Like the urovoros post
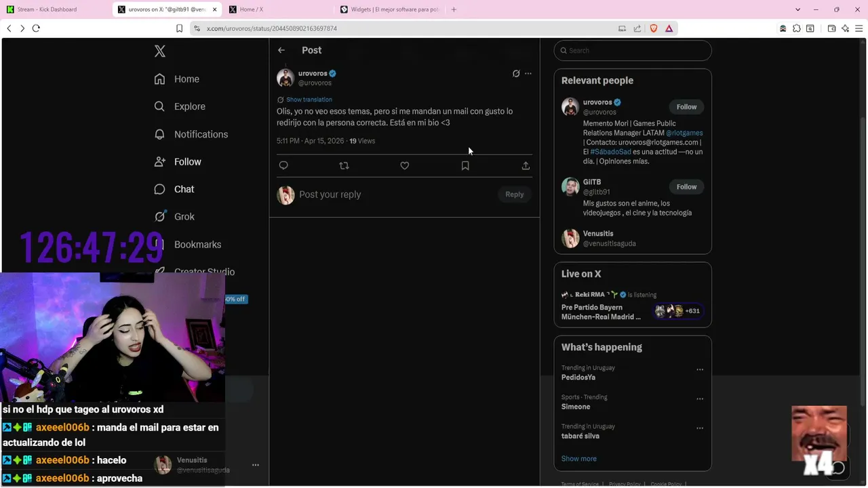The image size is (868, 488). click(405, 165)
